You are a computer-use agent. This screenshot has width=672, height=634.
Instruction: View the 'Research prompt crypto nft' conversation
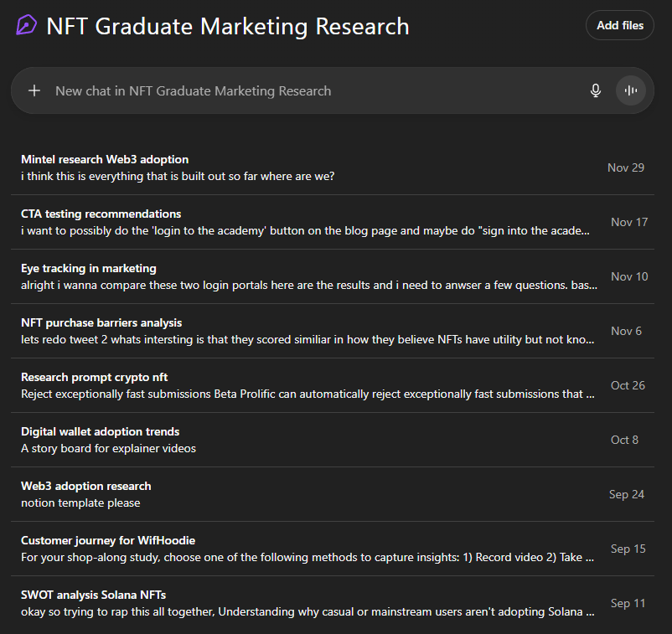(x=94, y=377)
